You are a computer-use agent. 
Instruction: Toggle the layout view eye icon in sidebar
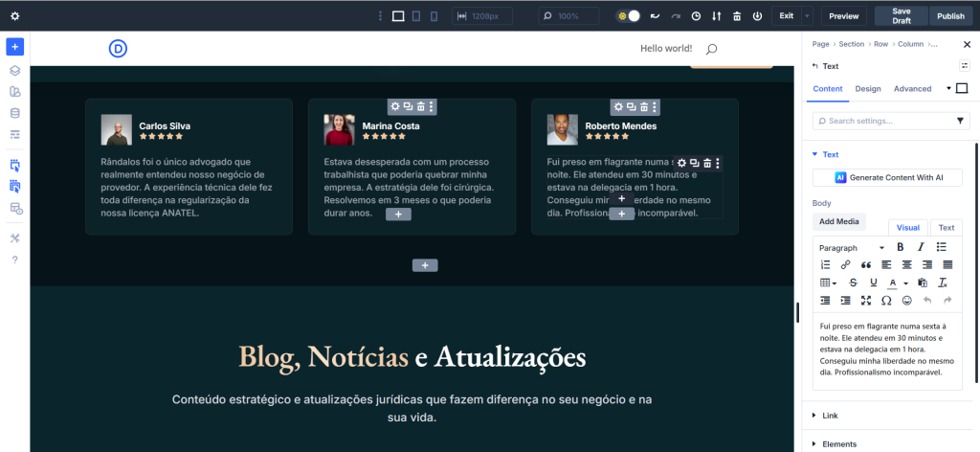point(15,209)
